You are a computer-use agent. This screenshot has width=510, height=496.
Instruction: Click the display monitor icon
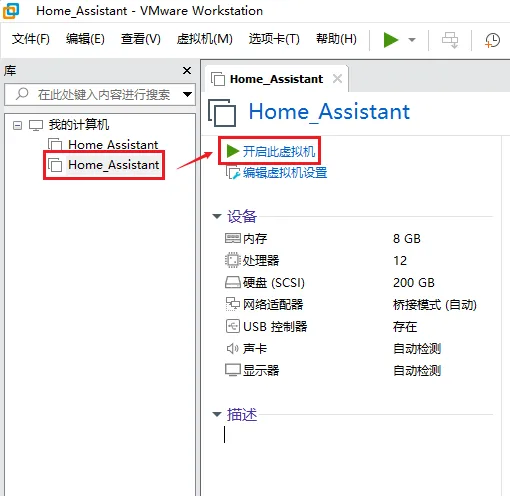click(233, 370)
